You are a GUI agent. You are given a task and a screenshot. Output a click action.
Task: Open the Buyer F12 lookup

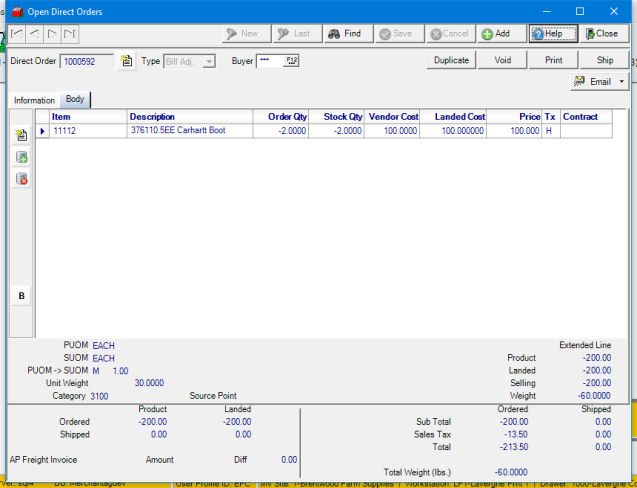[292, 61]
